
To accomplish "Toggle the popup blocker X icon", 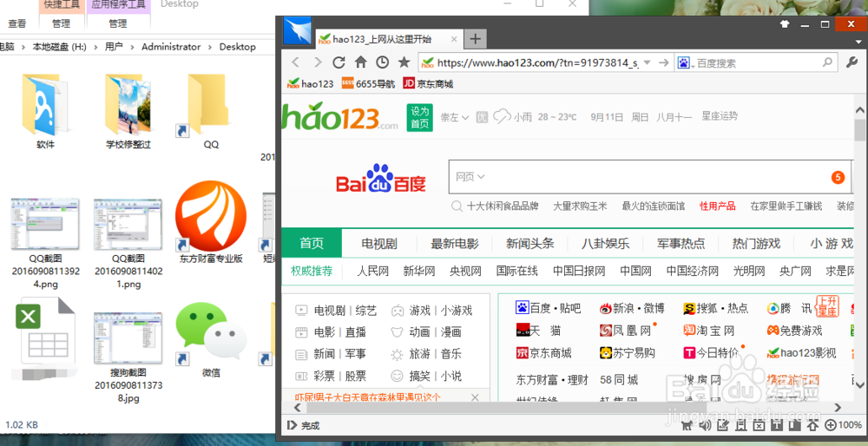I will (x=759, y=425).
